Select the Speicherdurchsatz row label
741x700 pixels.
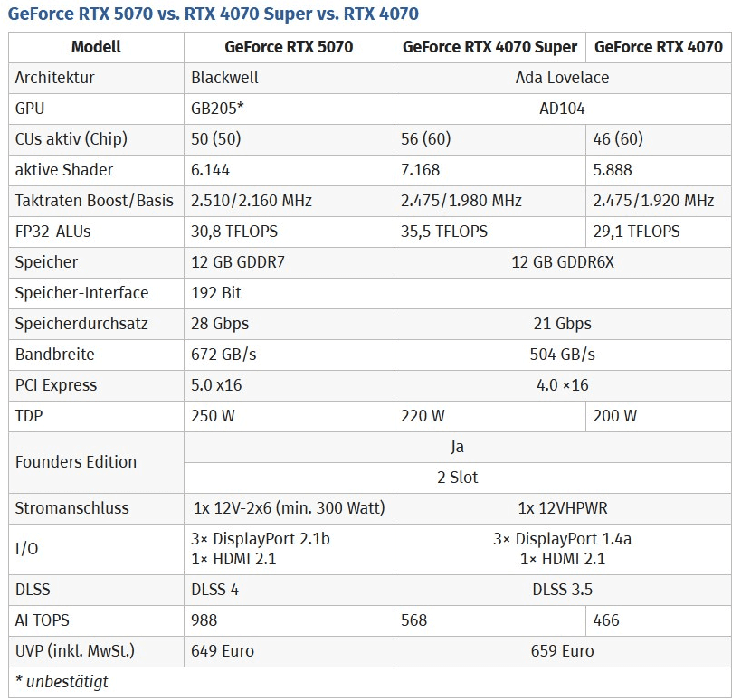click(81, 323)
